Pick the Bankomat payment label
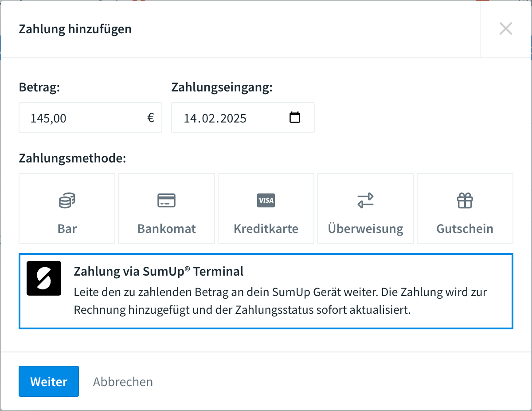Image resolution: width=532 pixels, height=411 pixels. click(166, 229)
